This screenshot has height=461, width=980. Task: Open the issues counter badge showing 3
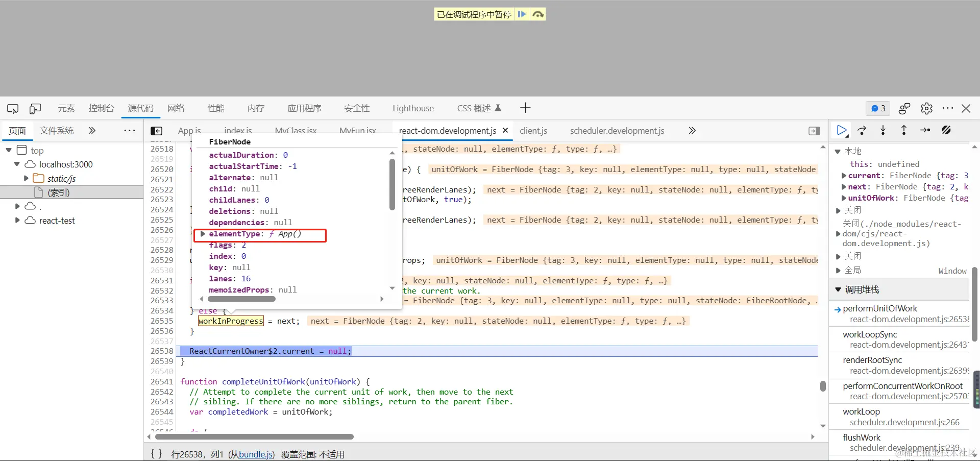click(x=878, y=108)
